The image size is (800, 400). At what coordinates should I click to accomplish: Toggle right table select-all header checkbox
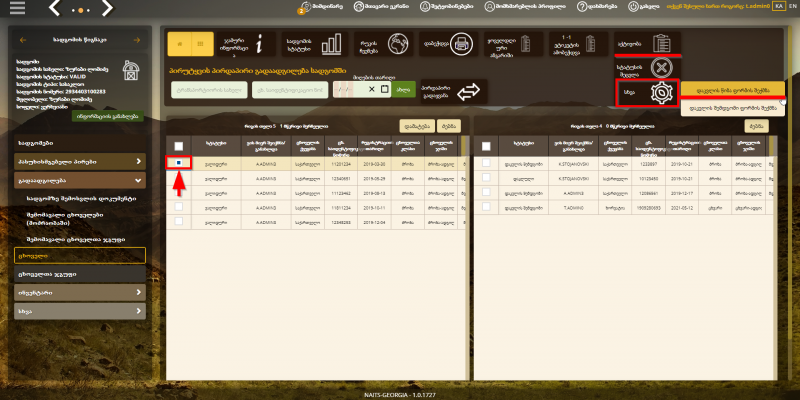tap(486, 146)
